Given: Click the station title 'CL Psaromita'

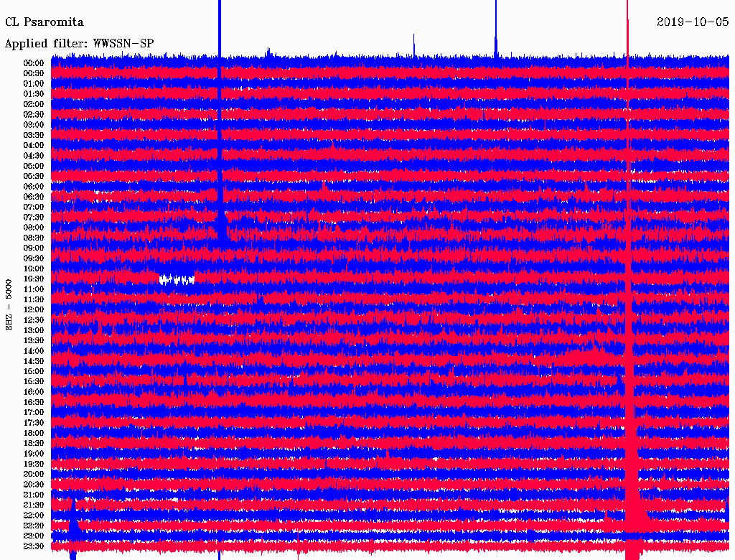Looking at the screenshot, I should (44, 22).
